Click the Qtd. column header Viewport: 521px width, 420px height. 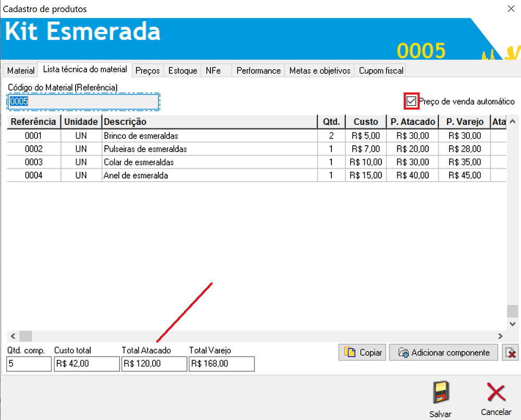tap(331, 122)
